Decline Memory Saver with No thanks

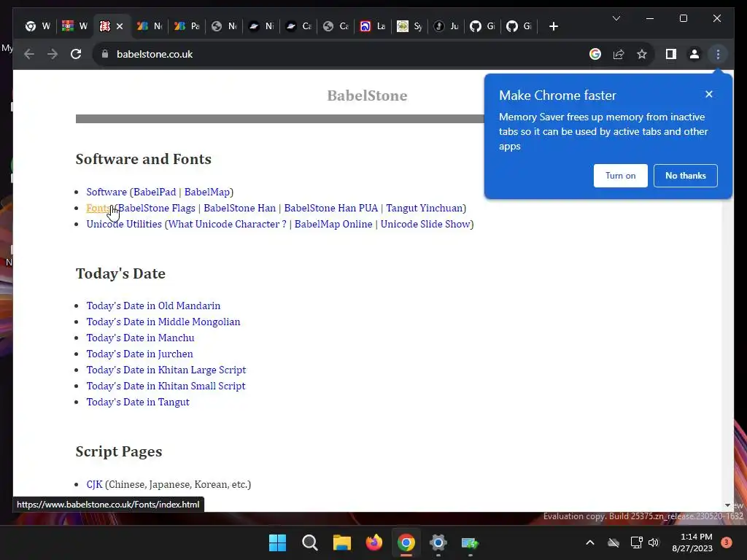point(686,176)
